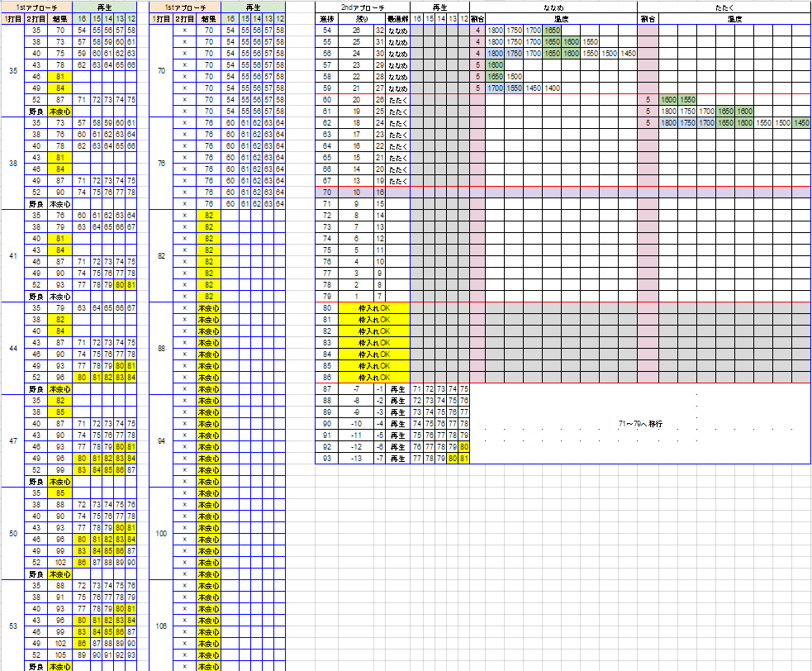Screen dimensions: 812x671
Task: Select the merged '94' group cell in middle table
Action: tap(161, 441)
